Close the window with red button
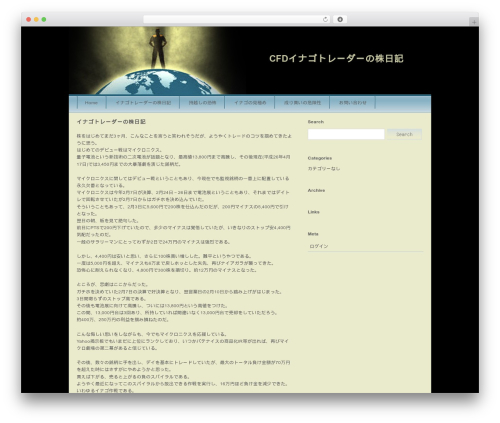Viewport: 500px width, 423px height. coord(29,19)
